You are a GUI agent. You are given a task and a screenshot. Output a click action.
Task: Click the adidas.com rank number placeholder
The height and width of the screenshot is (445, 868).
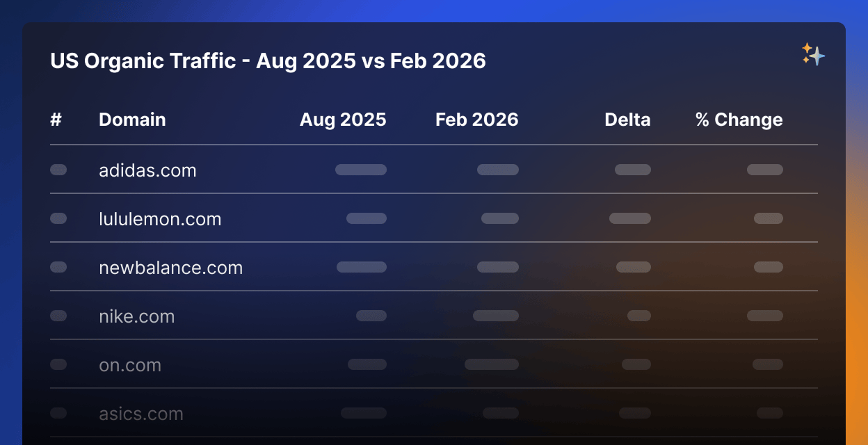(58, 170)
